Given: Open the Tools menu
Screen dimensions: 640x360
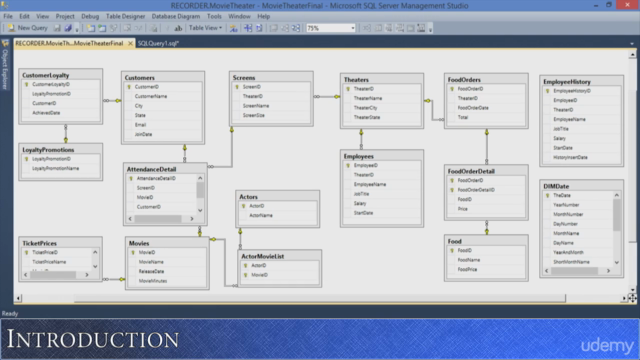Looking at the screenshot, I should click(214, 16).
